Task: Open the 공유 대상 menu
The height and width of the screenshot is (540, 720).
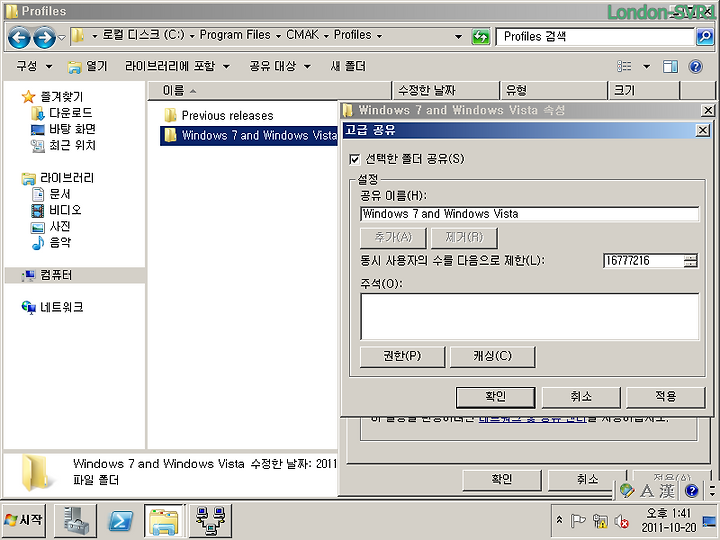Action: click(280, 66)
